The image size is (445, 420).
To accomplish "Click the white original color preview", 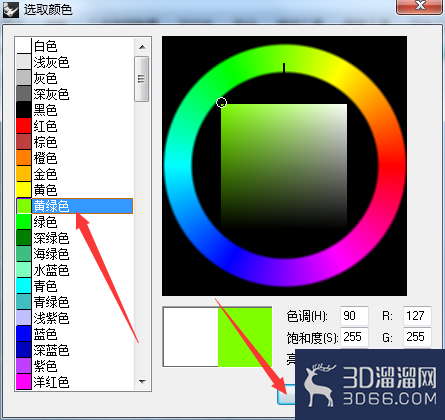I will point(191,337).
